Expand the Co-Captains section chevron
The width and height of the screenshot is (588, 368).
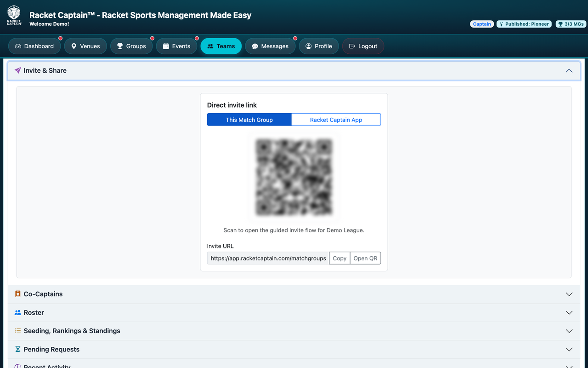(569, 294)
